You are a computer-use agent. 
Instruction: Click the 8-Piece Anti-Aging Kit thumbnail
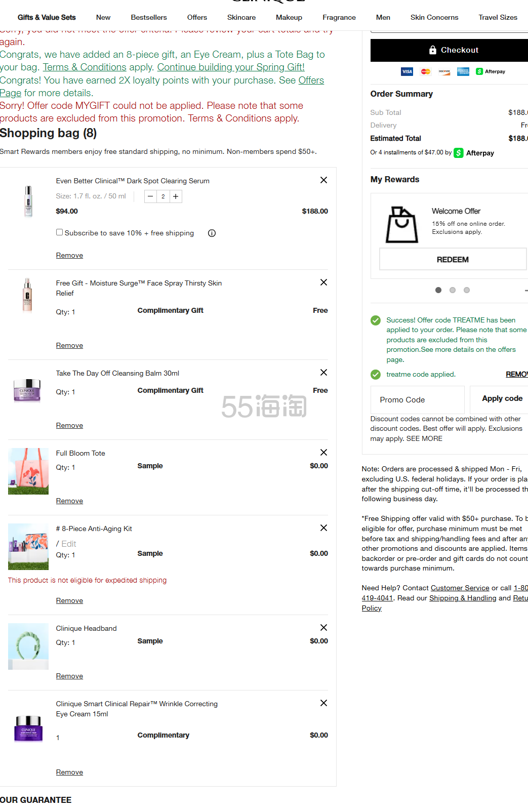[x=28, y=547]
